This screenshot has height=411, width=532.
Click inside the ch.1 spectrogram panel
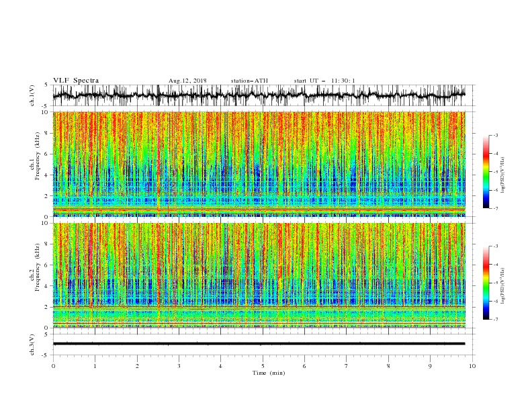[x=259, y=164]
